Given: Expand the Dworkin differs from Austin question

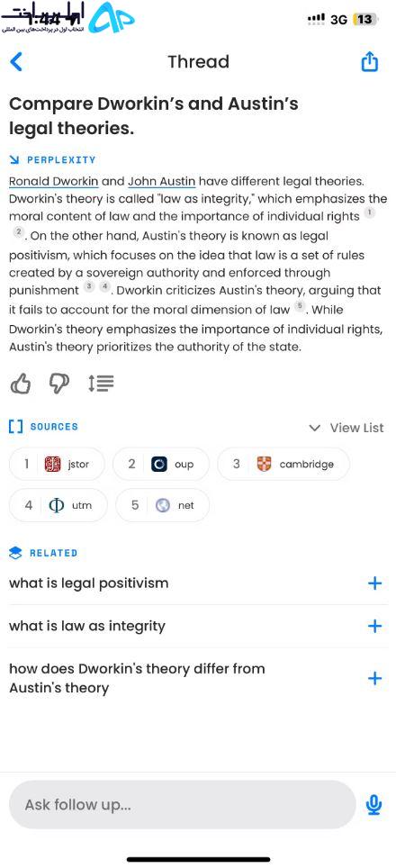Looking at the screenshot, I should (374, 678).
